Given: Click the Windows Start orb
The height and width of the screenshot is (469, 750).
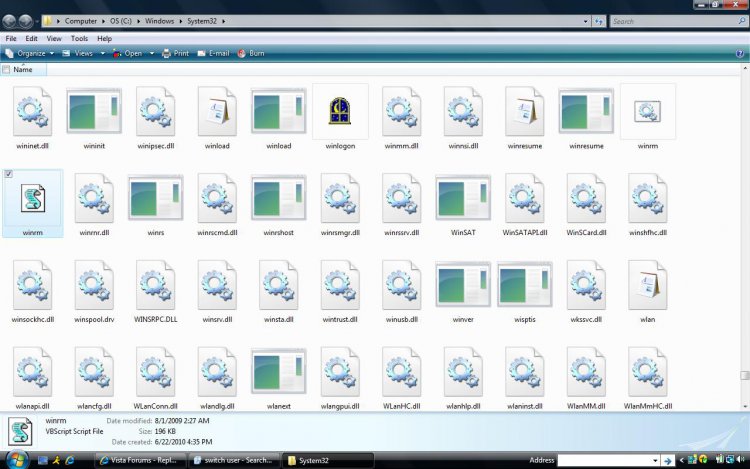Looking at the screenshot, I should (14, 459).
